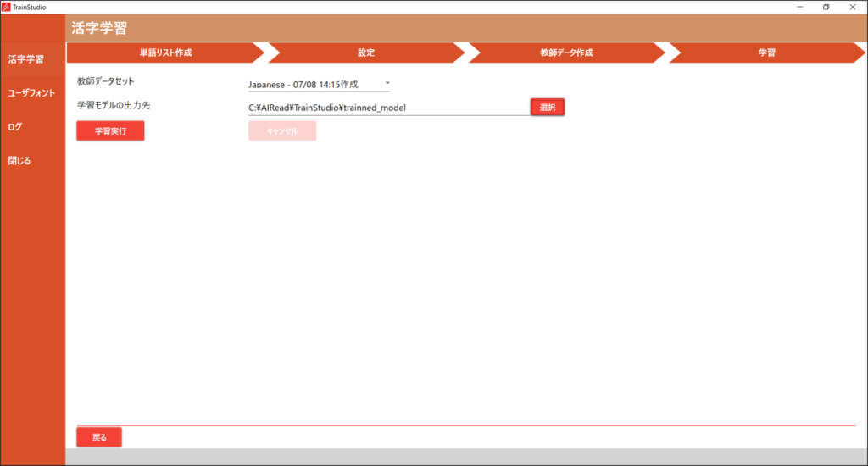Go to the 学習 step
This screenshot has width=868, height=466.
[x=766, y=53]
